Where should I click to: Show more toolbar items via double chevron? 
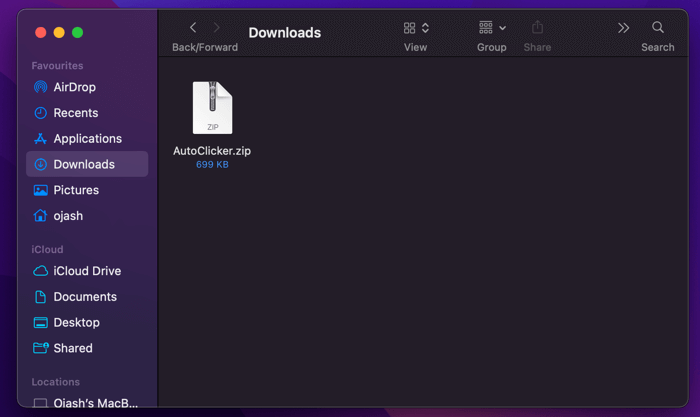coord(624,28)
